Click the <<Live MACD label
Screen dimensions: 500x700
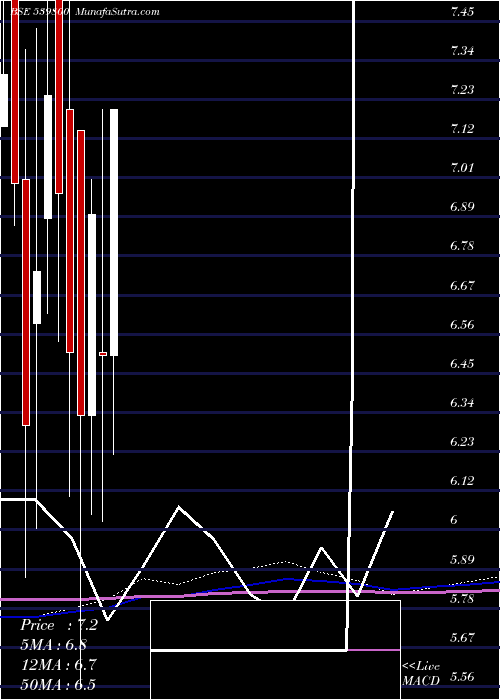click(421, 674)
